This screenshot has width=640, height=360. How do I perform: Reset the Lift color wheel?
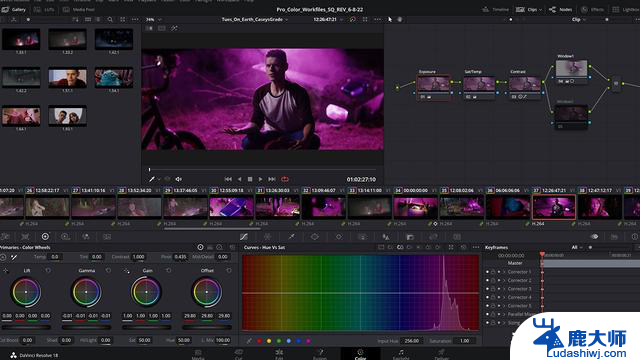pyautogui.click(x=48, y=271)
